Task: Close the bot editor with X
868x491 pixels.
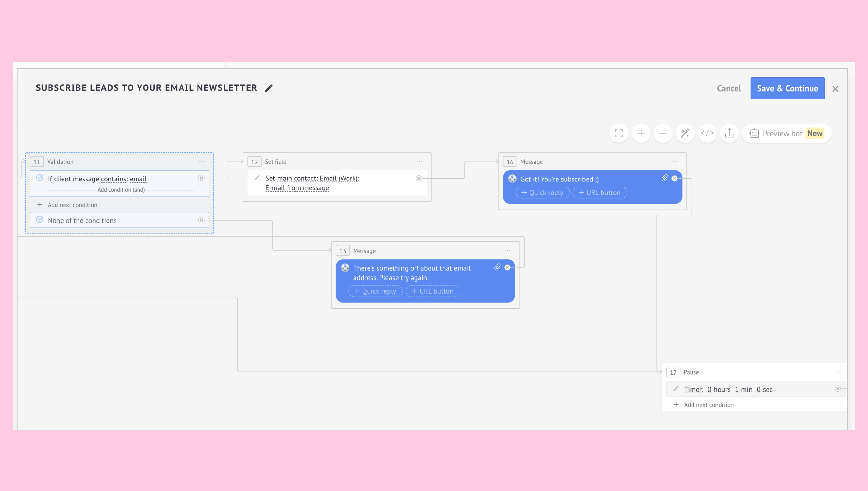Action: click(835, 89)
